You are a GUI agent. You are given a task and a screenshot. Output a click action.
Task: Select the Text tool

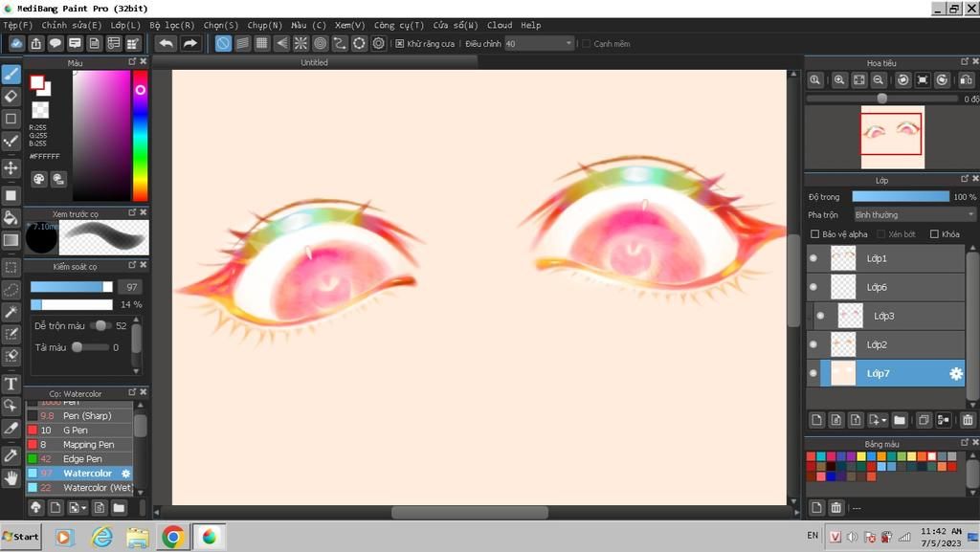(x=11, y=384)
